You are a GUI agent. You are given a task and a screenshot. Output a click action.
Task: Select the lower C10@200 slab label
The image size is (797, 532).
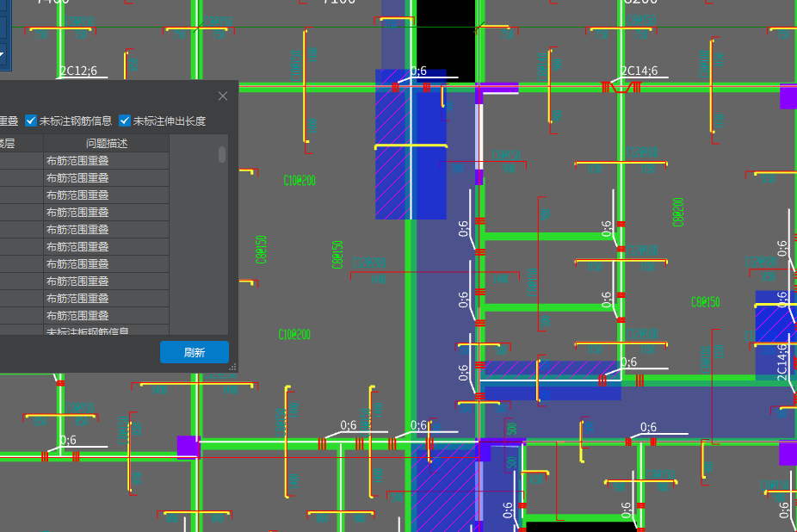pos(294,335)
